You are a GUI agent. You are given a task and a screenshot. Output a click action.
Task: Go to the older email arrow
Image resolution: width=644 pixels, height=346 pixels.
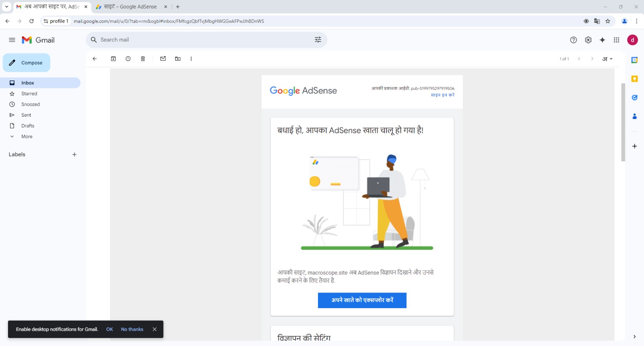[592, 59]
